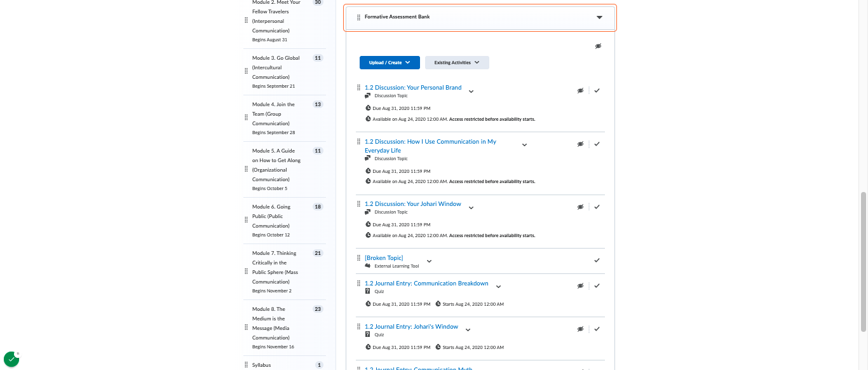Collapse the Formative Assessment Bank module
Viewport: 868px width, 370px height.
click(599, 18)
